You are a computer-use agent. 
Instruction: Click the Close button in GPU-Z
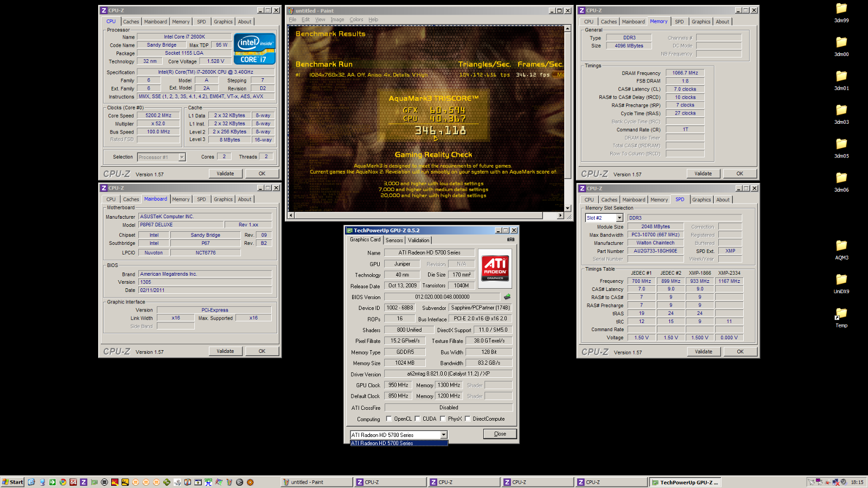500,434
